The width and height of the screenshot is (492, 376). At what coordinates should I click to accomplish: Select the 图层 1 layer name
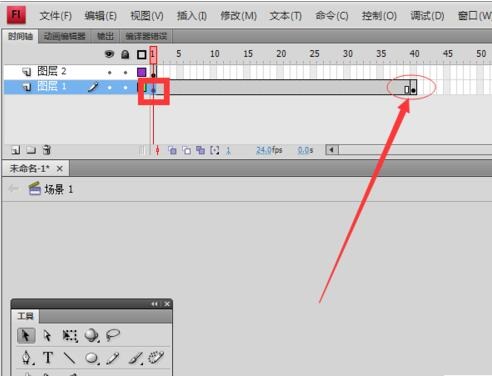pos(52,86)
